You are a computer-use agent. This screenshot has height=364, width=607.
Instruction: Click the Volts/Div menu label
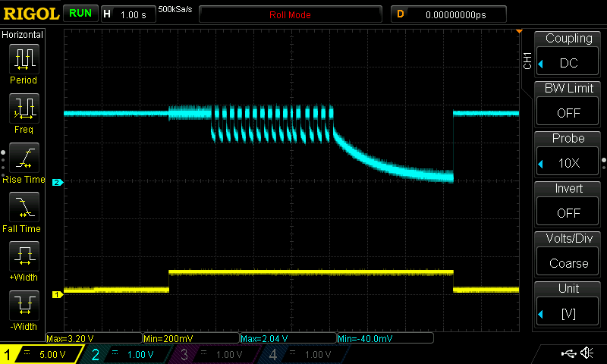(568, 238)
